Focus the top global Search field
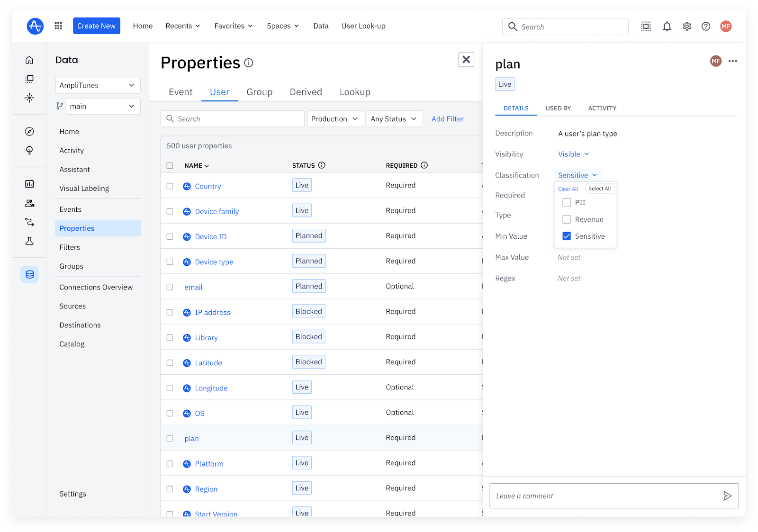 pyautogui.click(x=565, y=27)
